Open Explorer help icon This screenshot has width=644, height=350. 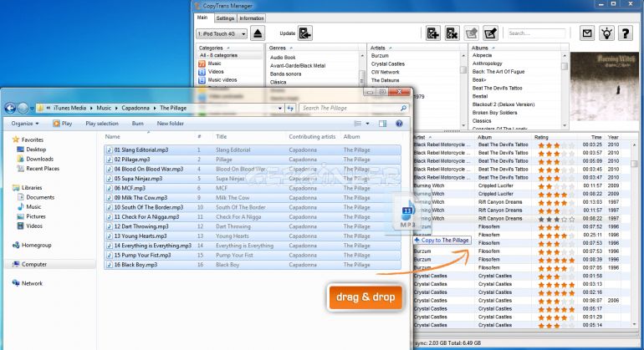tap(399, 124)
